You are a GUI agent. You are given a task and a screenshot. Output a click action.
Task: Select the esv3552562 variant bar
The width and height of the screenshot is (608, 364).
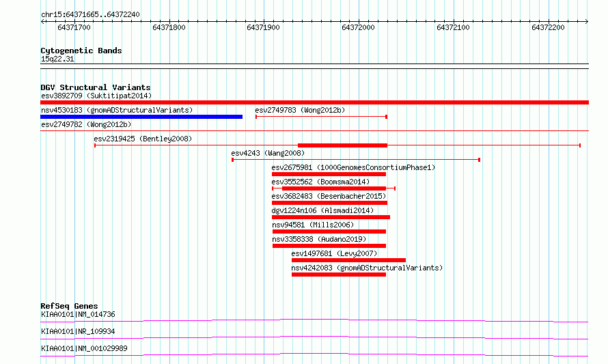coord(334,188)
